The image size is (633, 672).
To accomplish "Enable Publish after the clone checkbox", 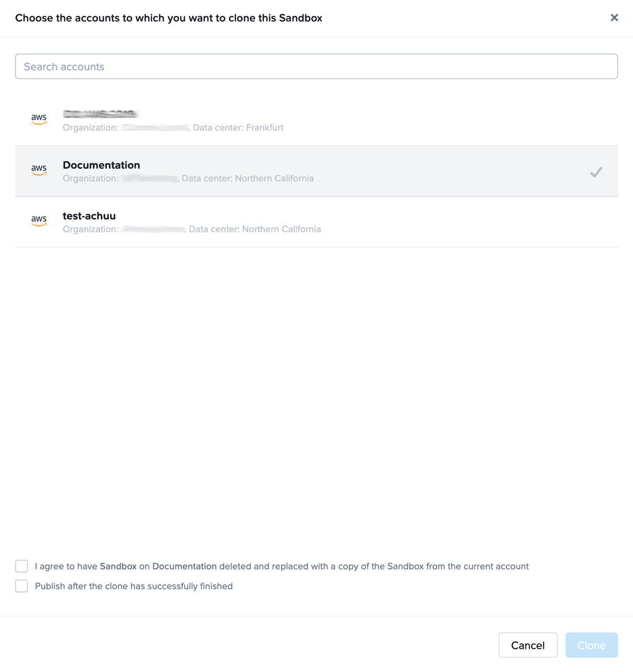I will point(22,586).
